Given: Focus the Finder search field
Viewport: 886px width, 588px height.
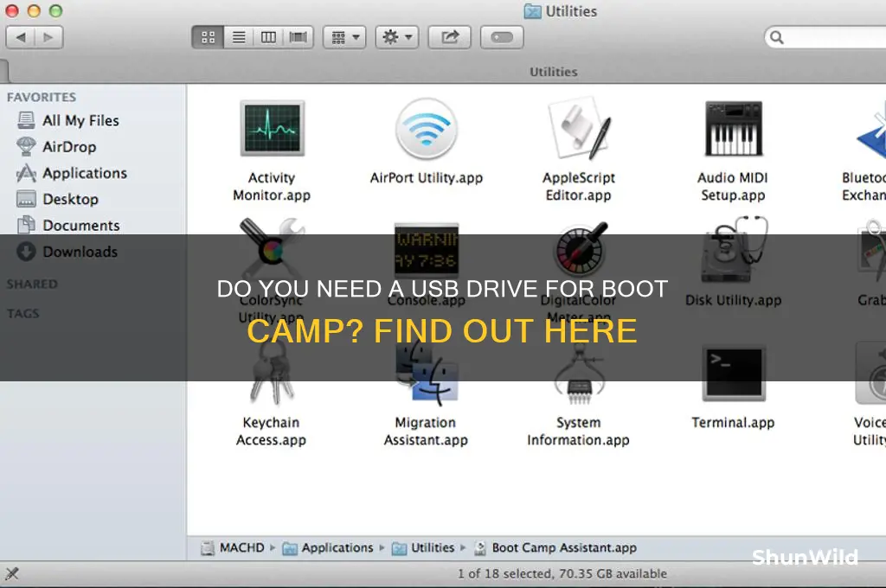Looking at the screenshot, I should tap(825, 37).
